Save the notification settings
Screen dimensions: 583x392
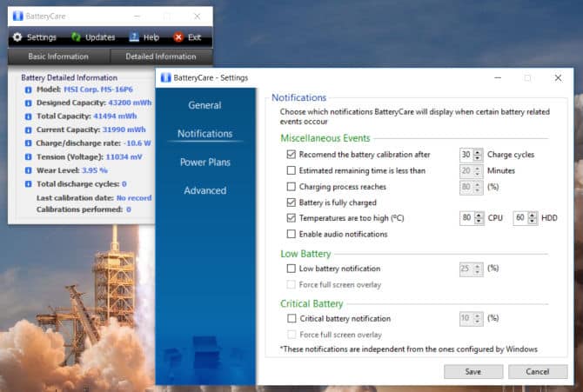tap(473, 371)
